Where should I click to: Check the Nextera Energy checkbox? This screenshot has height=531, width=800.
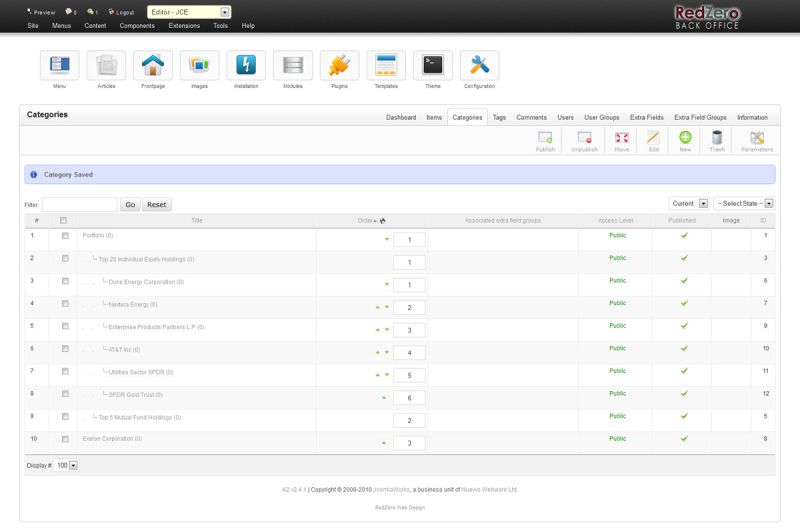click(x=65, y=304)
